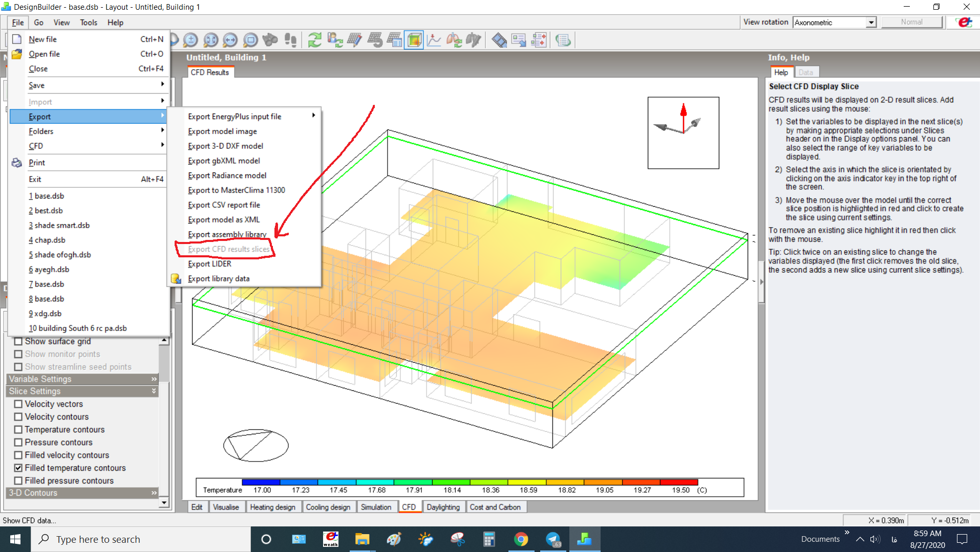Click the compare reports arrows icon
This screenshot has height=552, width=980.
pos(539,40)
